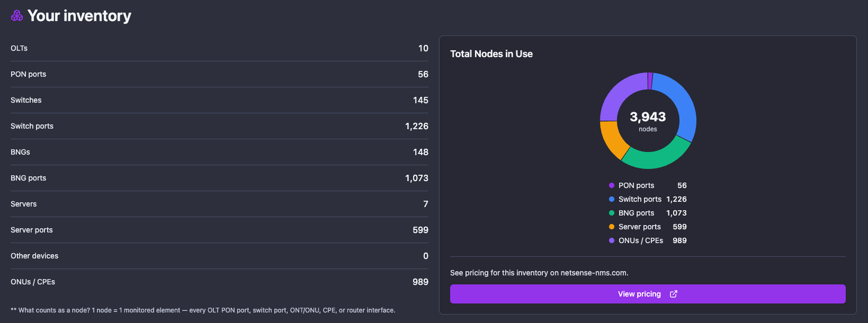Click the Other devices value 0
The height and width of the screenshot is (323, 868).
coord(426,256)
